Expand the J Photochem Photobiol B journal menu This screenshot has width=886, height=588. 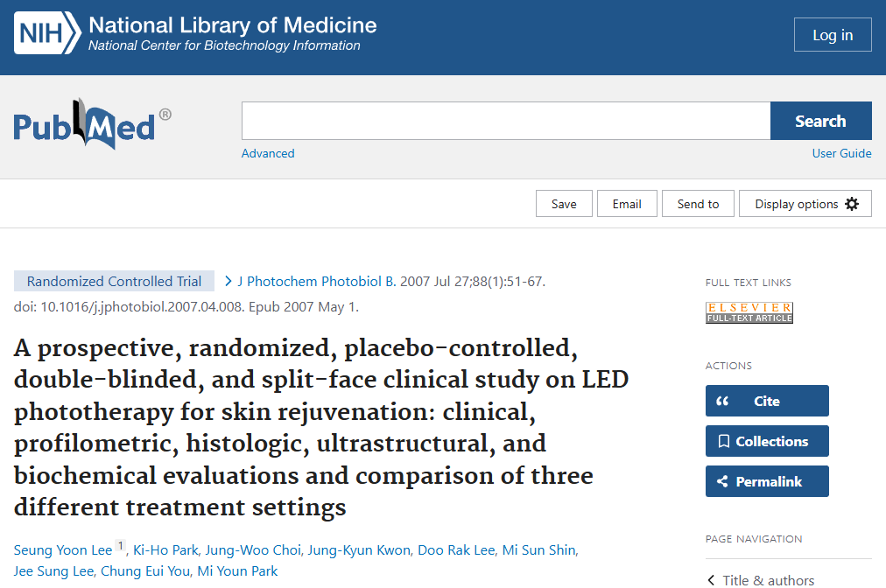click(x=320, y=281)
